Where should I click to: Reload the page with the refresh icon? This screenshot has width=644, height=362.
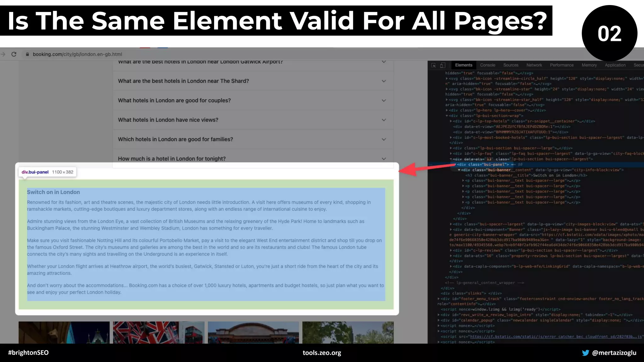(x=14, y=54)
